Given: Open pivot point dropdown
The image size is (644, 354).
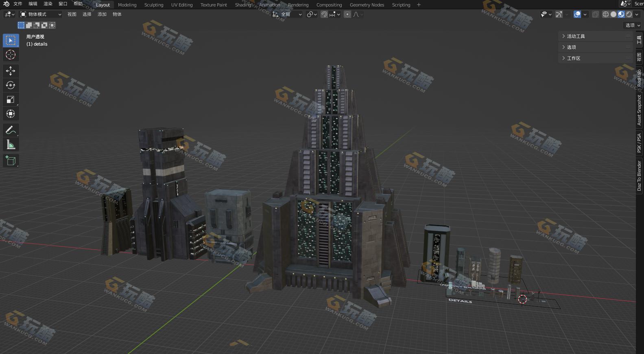Looking at the screenshot, I should (x=312, y=14).
